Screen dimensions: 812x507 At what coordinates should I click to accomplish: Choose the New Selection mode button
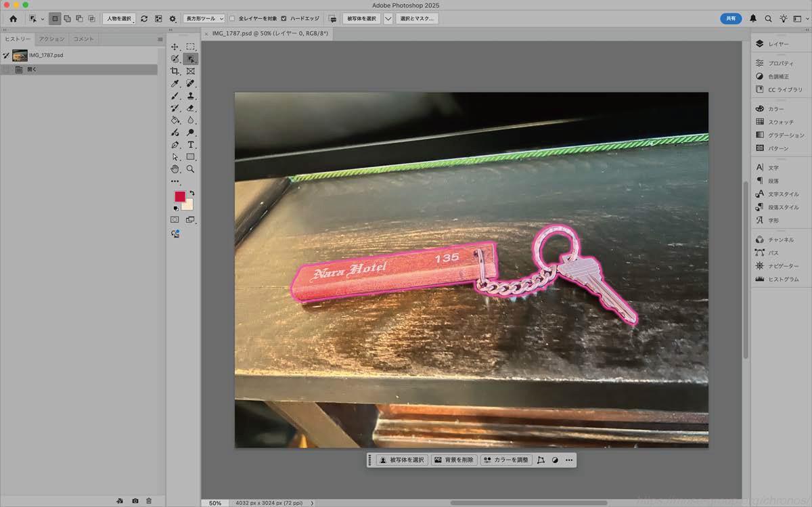point(55,18)
